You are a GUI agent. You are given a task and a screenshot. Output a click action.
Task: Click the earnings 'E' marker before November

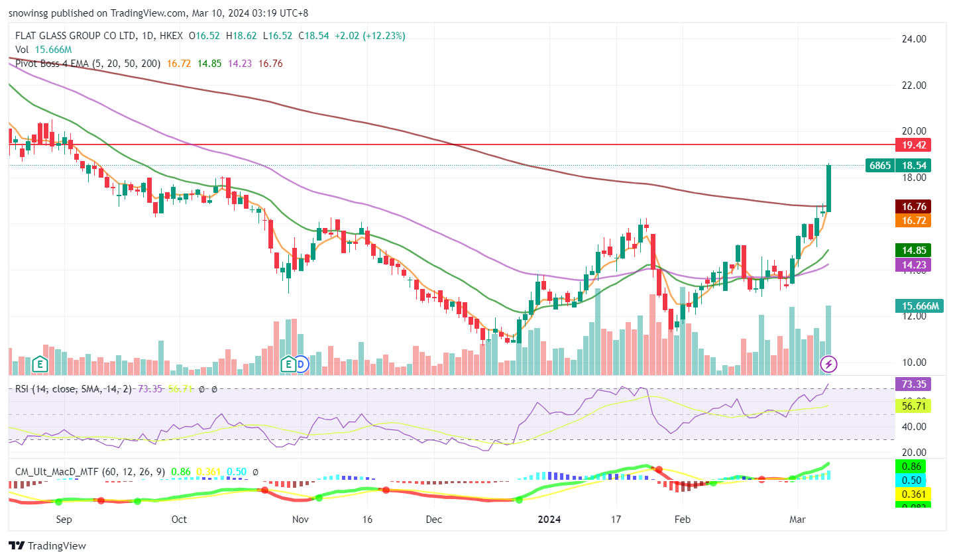[288, 364]
